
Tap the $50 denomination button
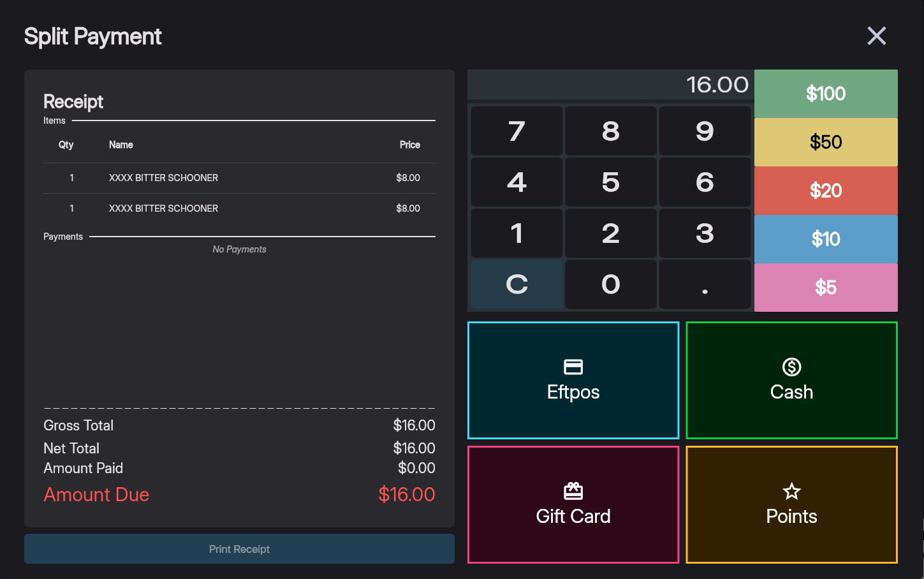pos(825,142)
